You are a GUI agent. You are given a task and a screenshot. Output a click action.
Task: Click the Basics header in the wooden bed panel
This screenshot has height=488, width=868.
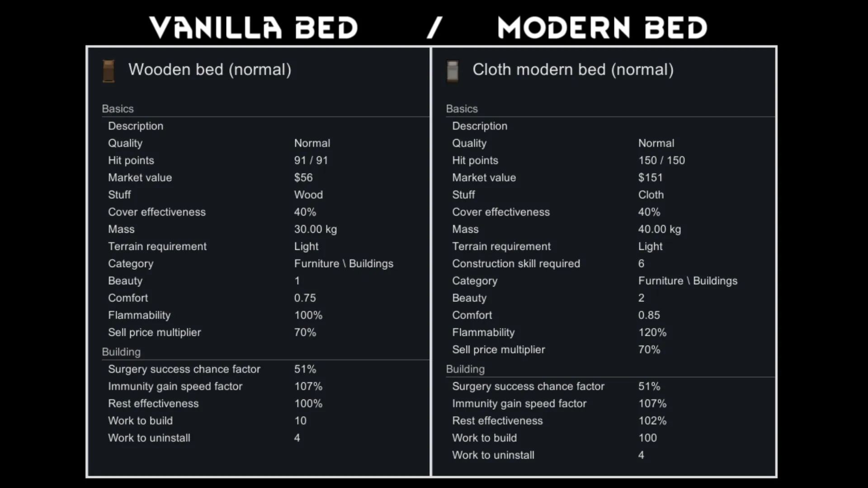[118, 109]
